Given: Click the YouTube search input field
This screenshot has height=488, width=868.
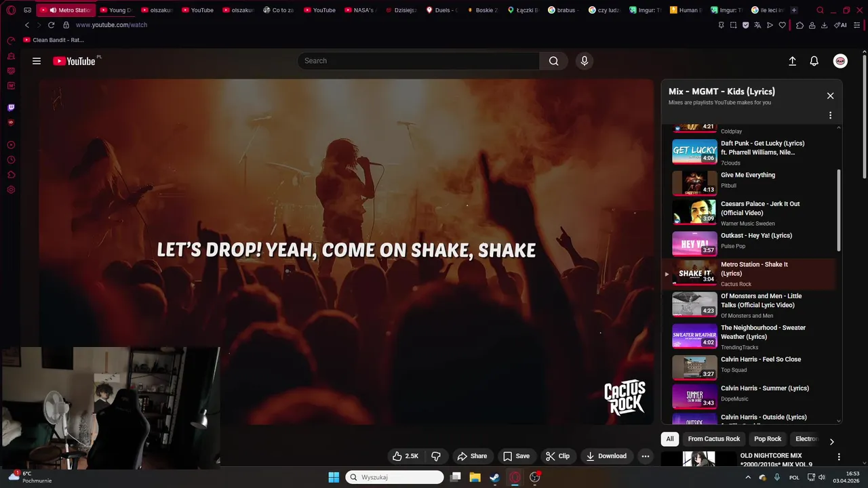Looking at the screenshot, I should [418, 61].
